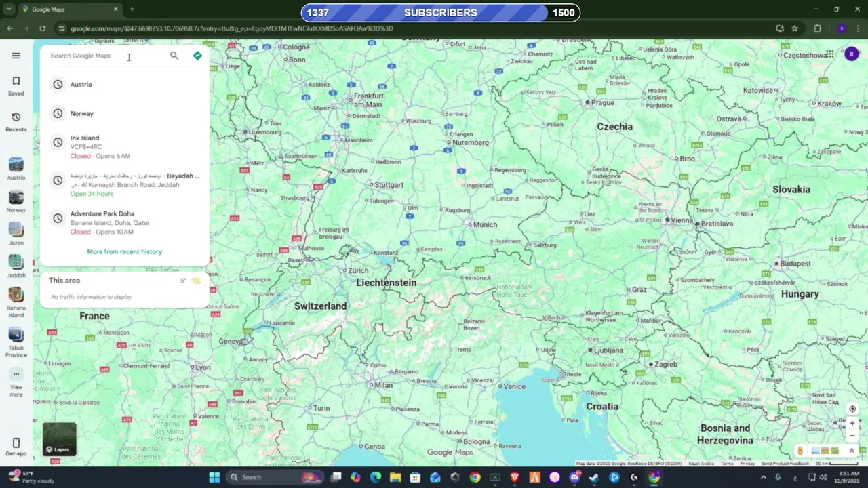Open the Banana Island sidebar shortcut
Viewport: 868px width, 488px height.
(x=16, y=302)
